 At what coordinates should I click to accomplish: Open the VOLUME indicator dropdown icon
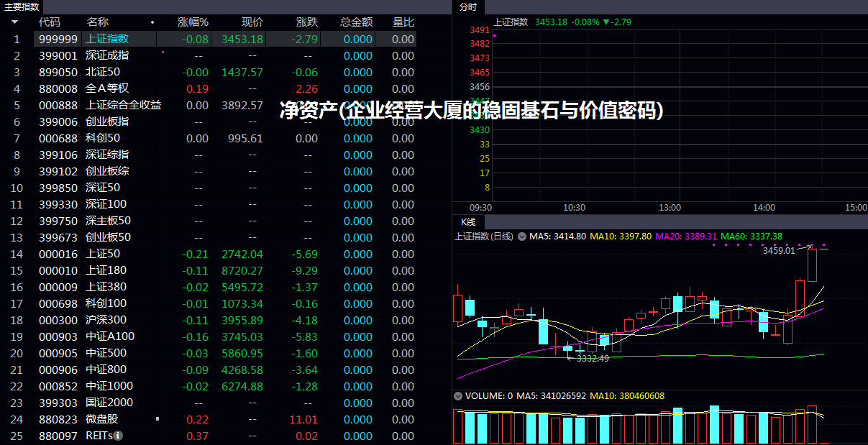[458, 395]
